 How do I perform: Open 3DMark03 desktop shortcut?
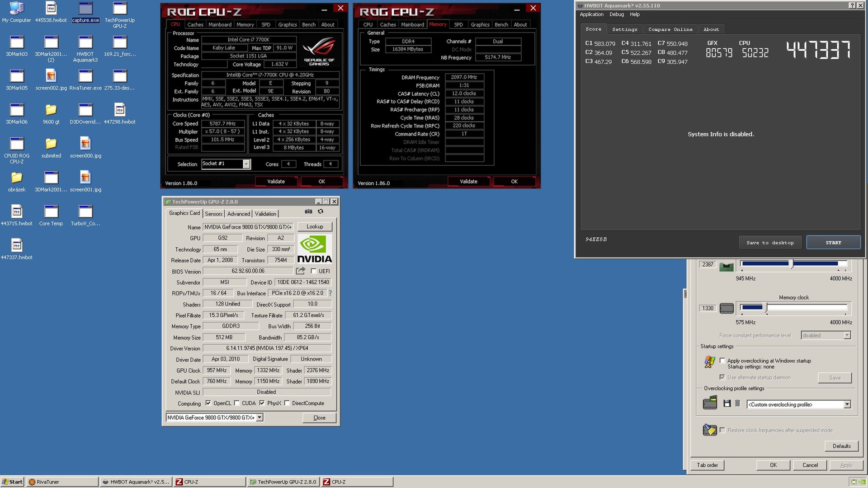coord(17,46)
